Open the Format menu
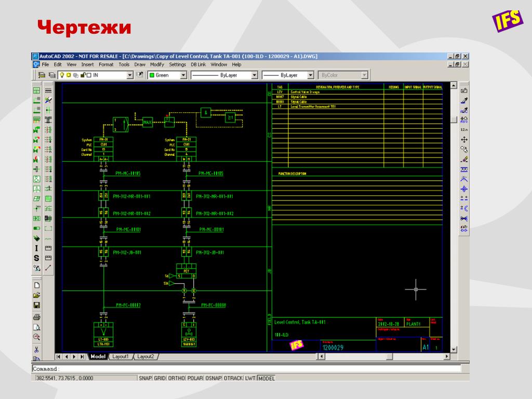The height and width of the screenshot is (399, 532). (106, 64)
